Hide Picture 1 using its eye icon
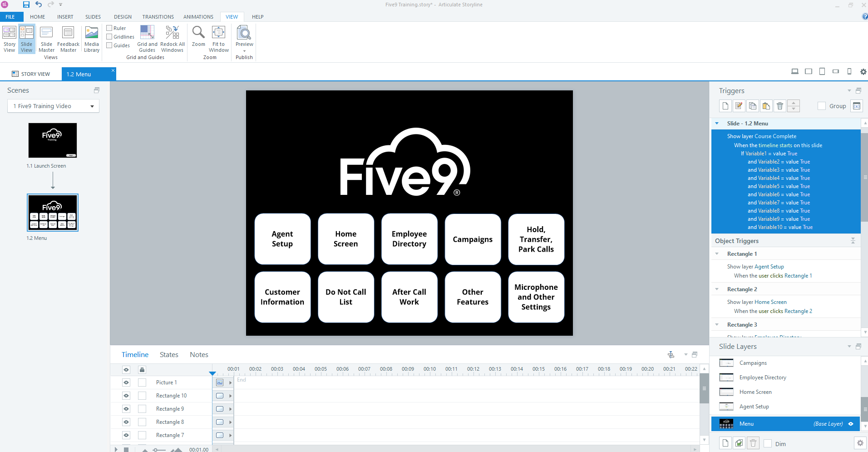The image size is (868, 452). coord(126,382)
